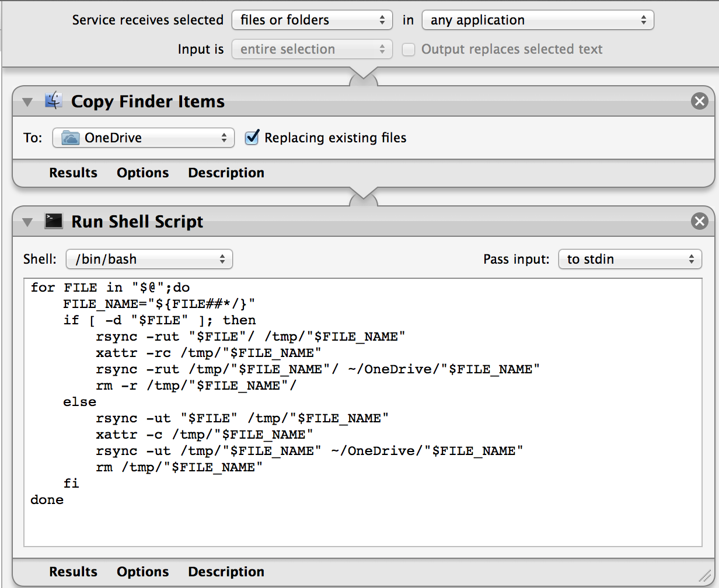Open the 'to stdin' pass input dropdown

630,259
